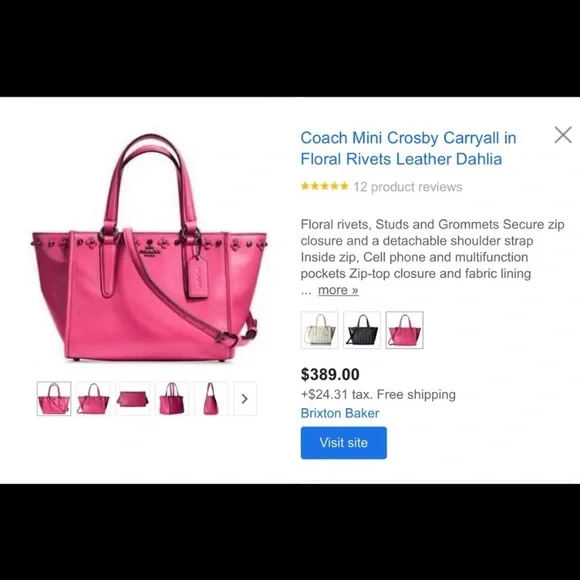Open the Coach Mini Crosby Carryall title link

click(408, 148)
